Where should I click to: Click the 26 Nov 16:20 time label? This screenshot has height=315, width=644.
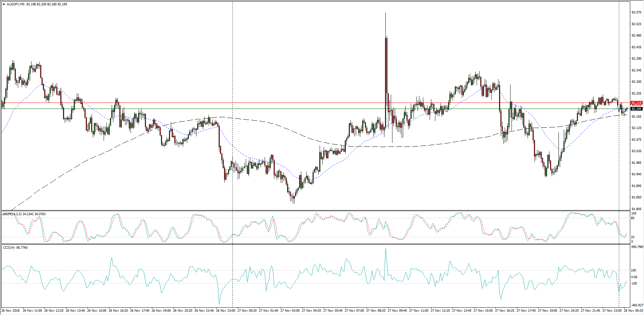point(118,311)
